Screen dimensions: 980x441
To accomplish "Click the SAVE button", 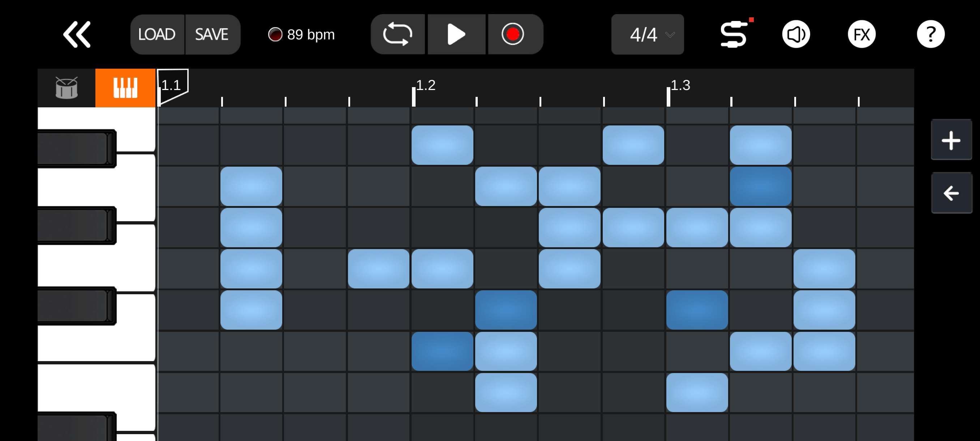I will (x=211, y=34).
